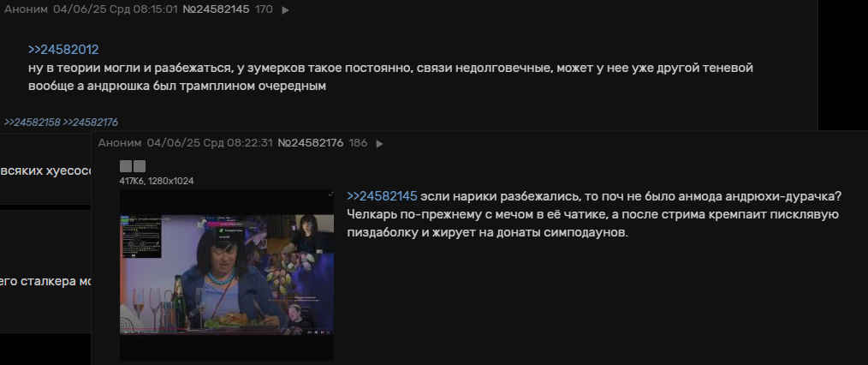868x365 pixels.
Task: Click the second gray square icon above the file info
Action: coord(140,166)
